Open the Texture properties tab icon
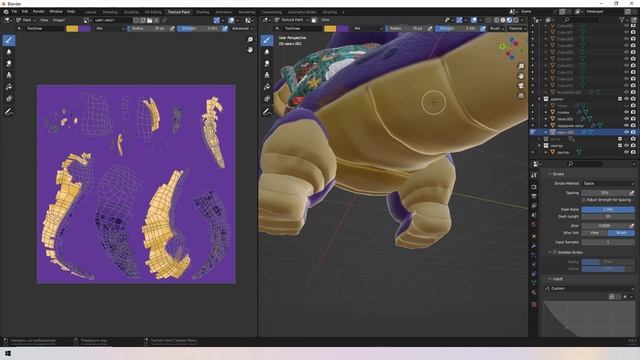This screenshot has height=360, width=640. point(534,304)
